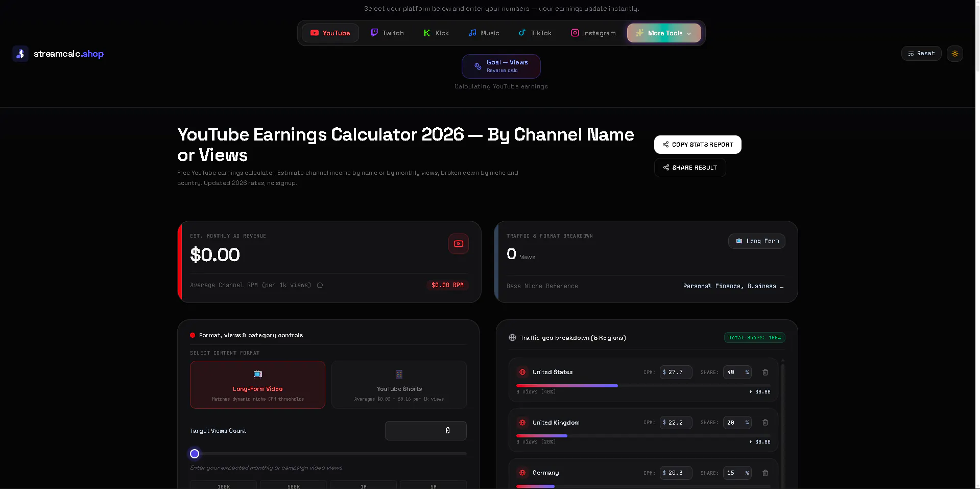Choose the 500K views preset
Image resolution: width=980 pixels, height=489 pixels.
[x=293, y=485]
